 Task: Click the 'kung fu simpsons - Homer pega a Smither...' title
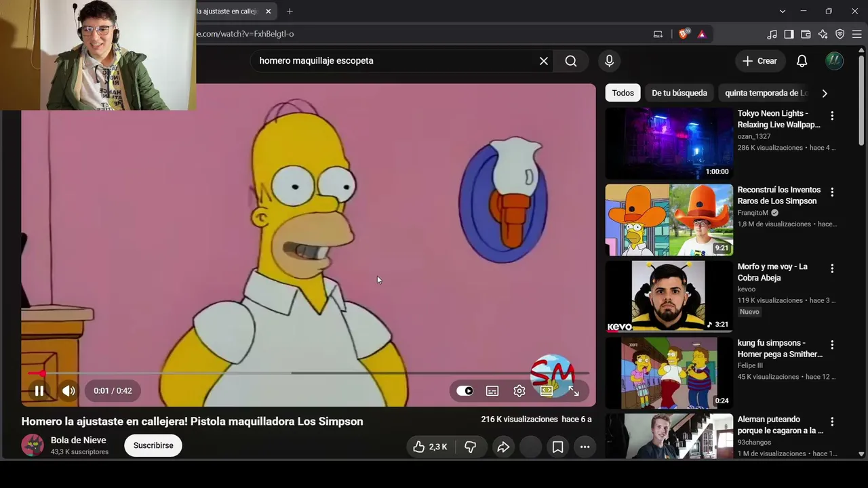pyautogui.click(x=780, y=349)
